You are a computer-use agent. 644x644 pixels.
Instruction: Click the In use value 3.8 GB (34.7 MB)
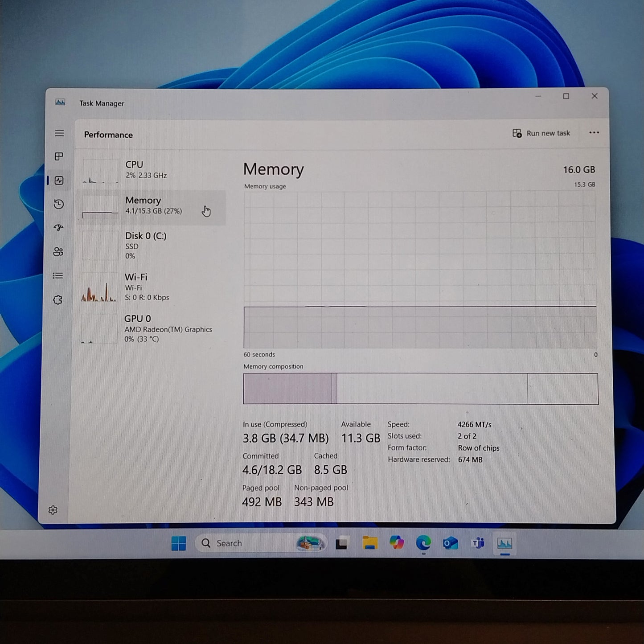tap(286, 439)
